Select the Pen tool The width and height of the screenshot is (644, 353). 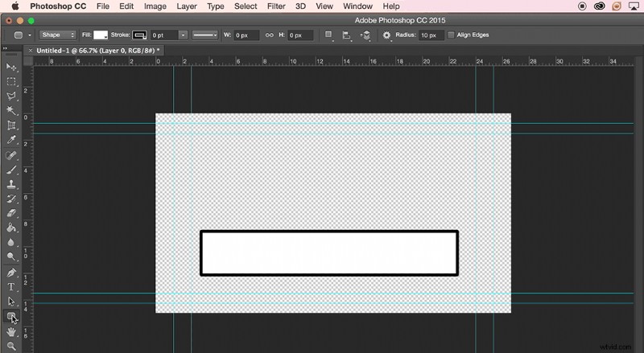tap(11, 273)
